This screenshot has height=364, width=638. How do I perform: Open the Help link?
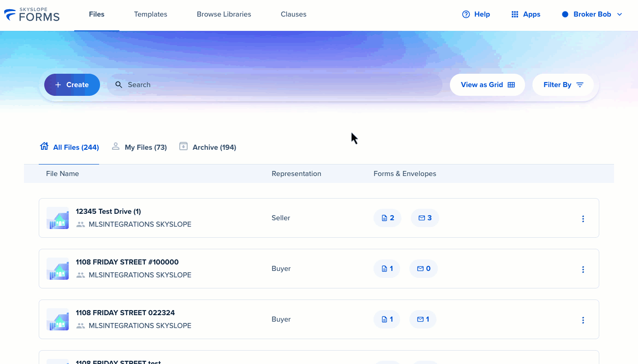476,14
